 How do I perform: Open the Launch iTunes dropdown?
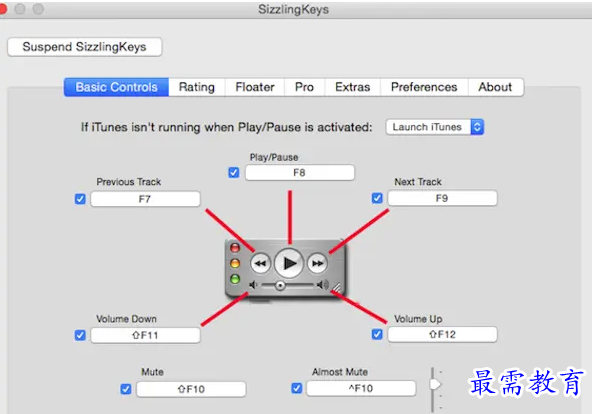click(435, 127)
